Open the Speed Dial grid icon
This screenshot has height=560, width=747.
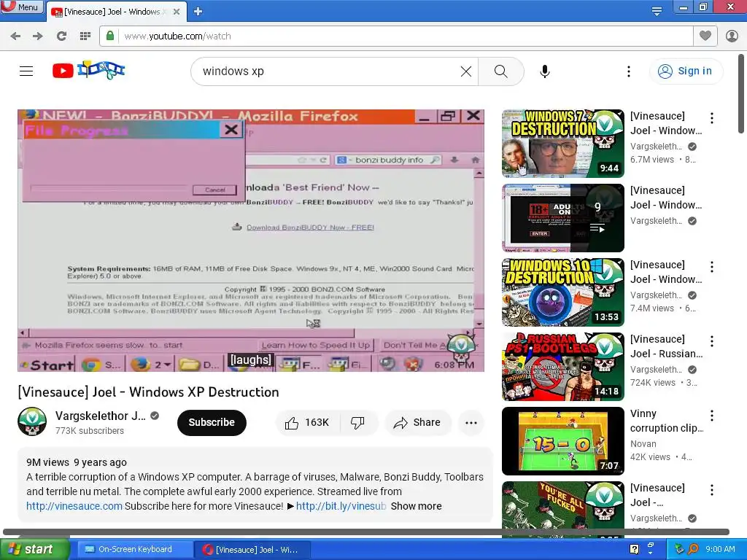click(x=85, y=36)
